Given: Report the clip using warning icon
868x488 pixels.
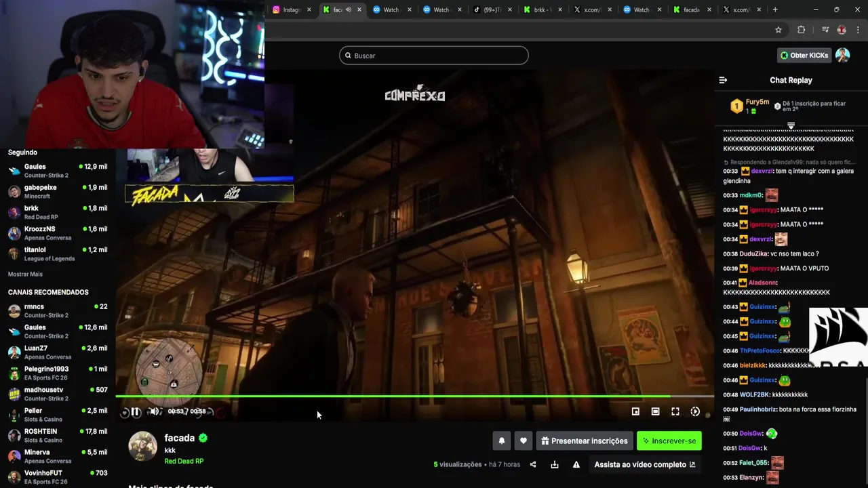Looking at the screenshot, I should [x=576, y=464].
